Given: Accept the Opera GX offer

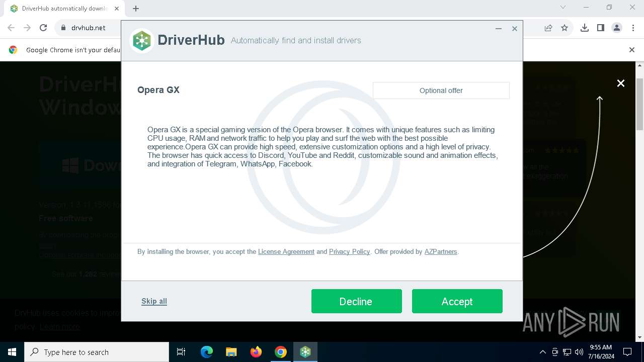Looking at the screenshot, I should 457,301.
